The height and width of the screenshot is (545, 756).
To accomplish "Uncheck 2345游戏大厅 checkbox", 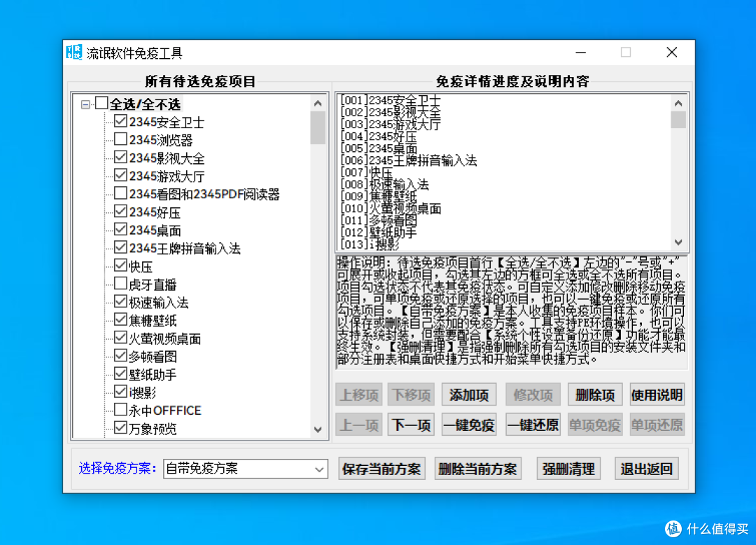I will coord(120,176).
